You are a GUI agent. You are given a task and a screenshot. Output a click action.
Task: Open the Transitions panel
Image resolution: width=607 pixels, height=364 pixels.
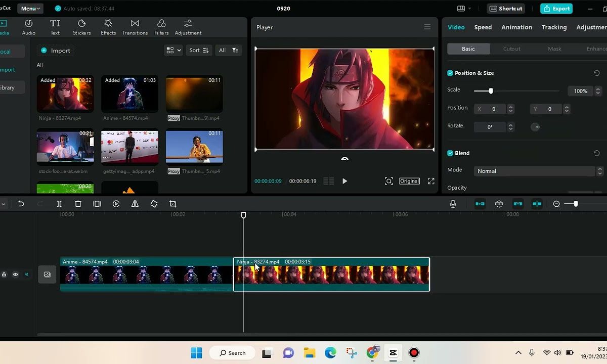coord(135,27)
